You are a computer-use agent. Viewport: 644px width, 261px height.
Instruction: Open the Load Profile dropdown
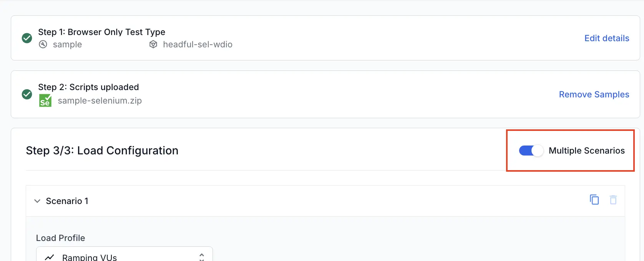pyautogui.click(x=124, y=256)
